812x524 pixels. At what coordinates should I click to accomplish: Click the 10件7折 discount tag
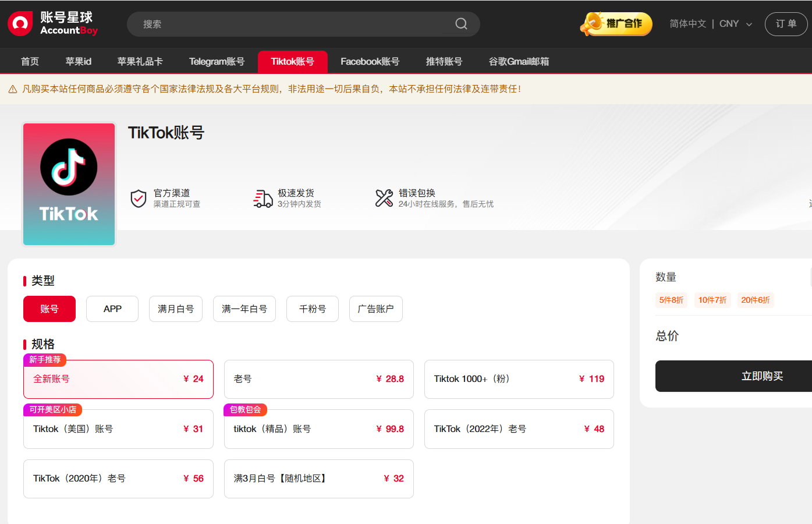coord(712,300)
